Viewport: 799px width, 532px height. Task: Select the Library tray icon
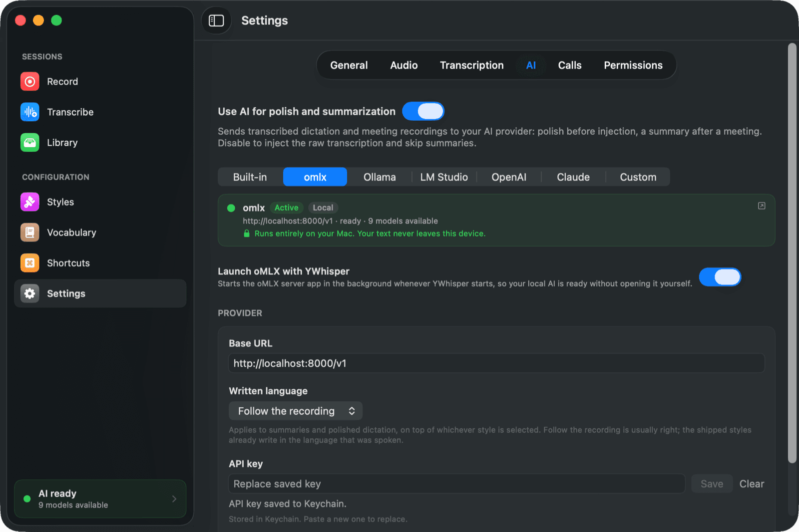pos(30,142)
